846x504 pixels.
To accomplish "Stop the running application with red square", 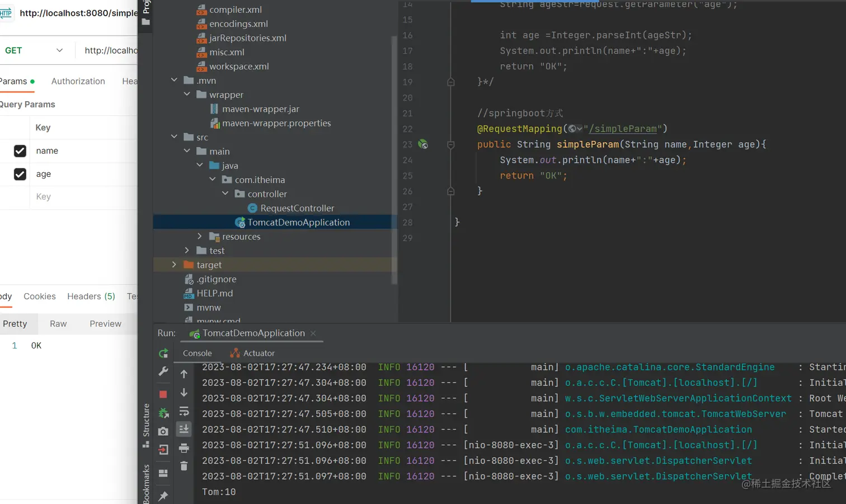I will (163, 394).
